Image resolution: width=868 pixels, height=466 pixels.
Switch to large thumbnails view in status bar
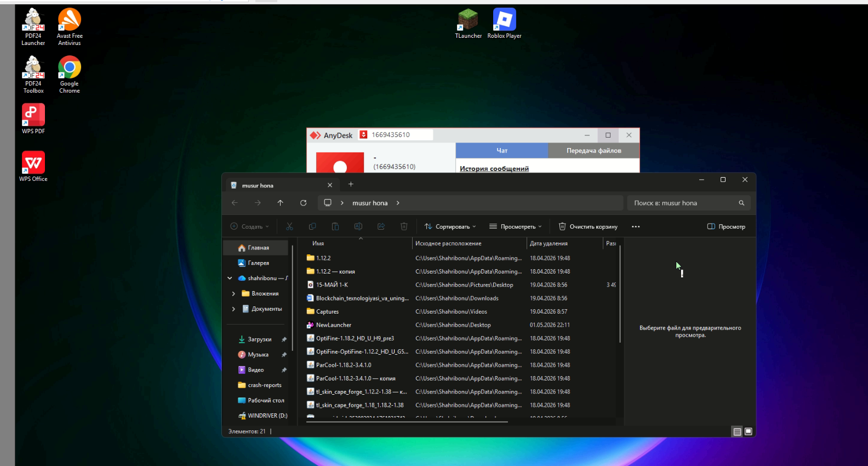pos(749,431)
